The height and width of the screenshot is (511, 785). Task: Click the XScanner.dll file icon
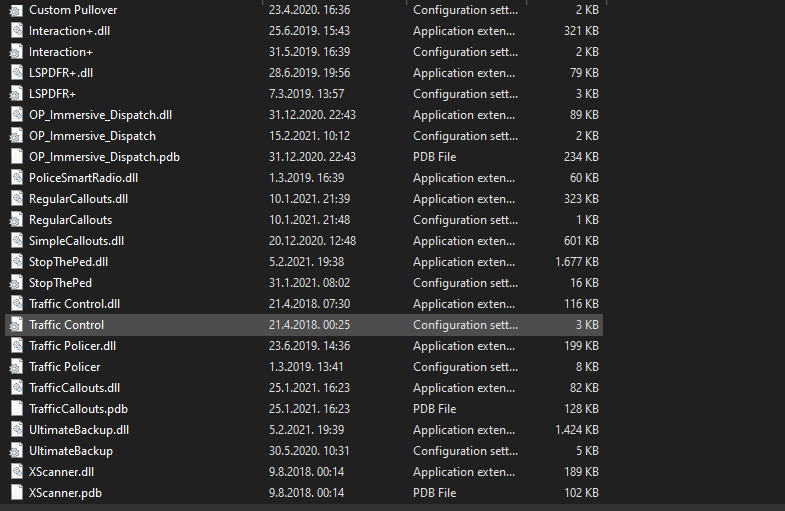[x=17, y=472]
